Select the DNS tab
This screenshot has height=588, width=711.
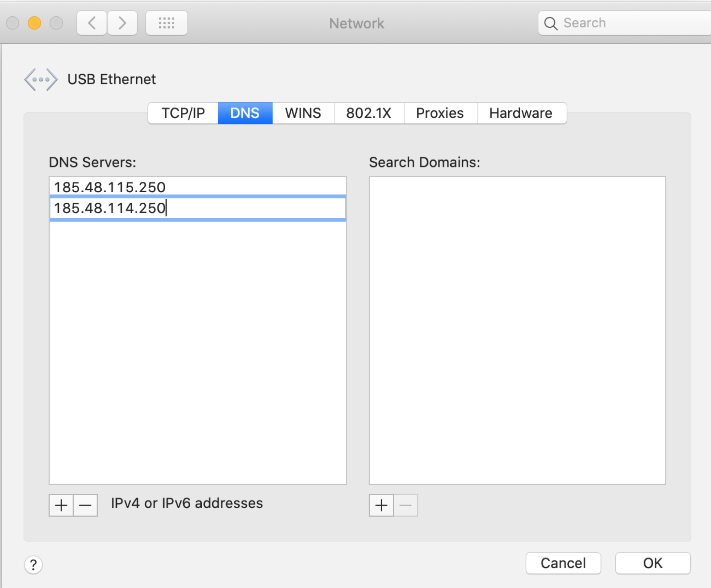pos(245,113)
